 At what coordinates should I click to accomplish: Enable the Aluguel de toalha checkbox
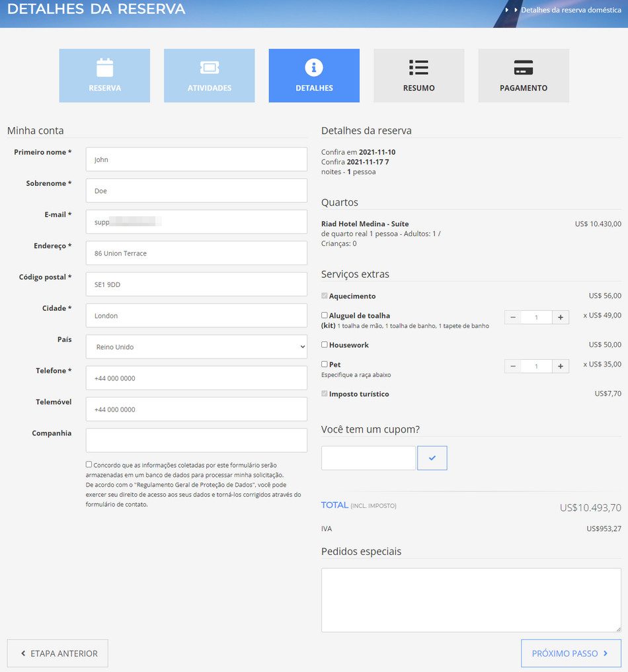(325, 315)
